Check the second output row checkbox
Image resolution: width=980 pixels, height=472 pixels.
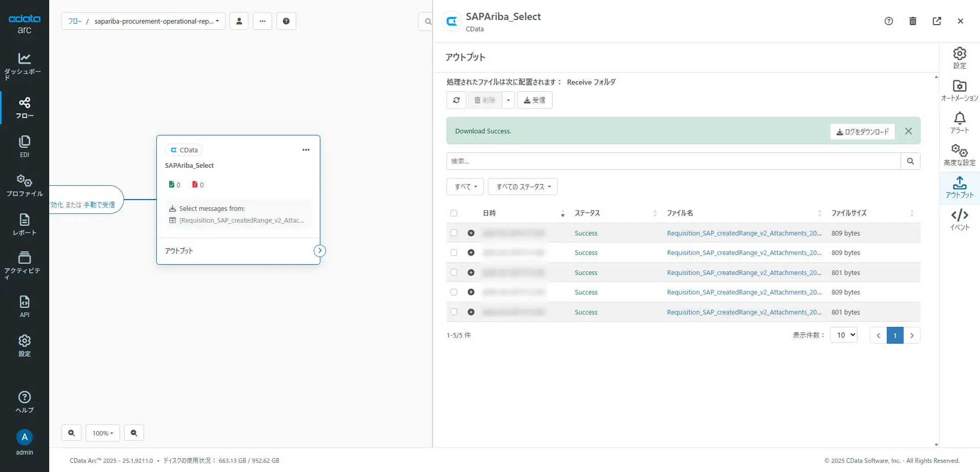[x=454, y=252]
